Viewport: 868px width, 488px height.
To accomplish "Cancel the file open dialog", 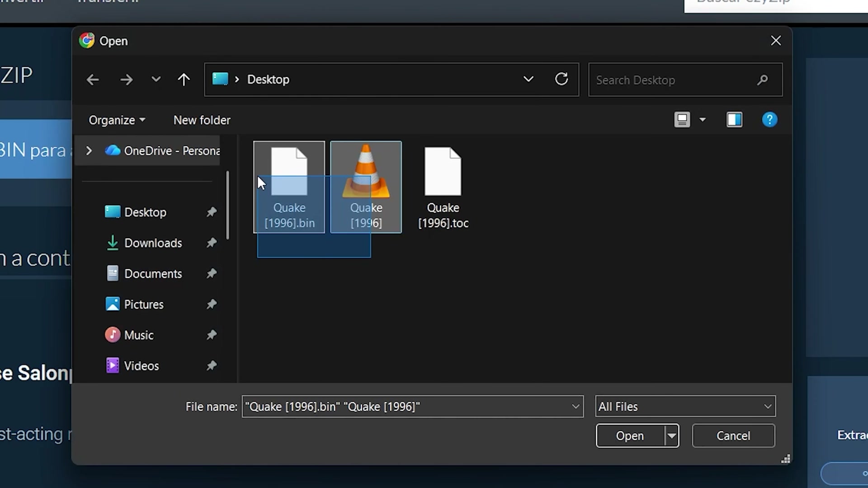I will (733, 436).
